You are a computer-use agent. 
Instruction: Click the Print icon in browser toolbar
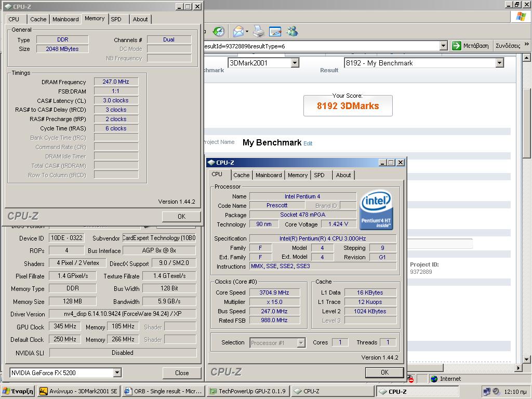(259, 32)
